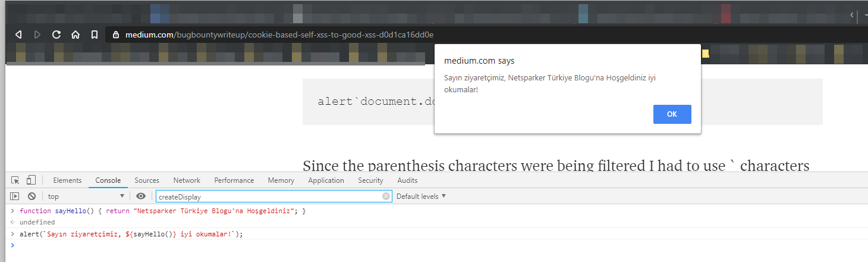Click the address bar URL
The height and width of the screenshot is (262, 868).
pos(279,35)
